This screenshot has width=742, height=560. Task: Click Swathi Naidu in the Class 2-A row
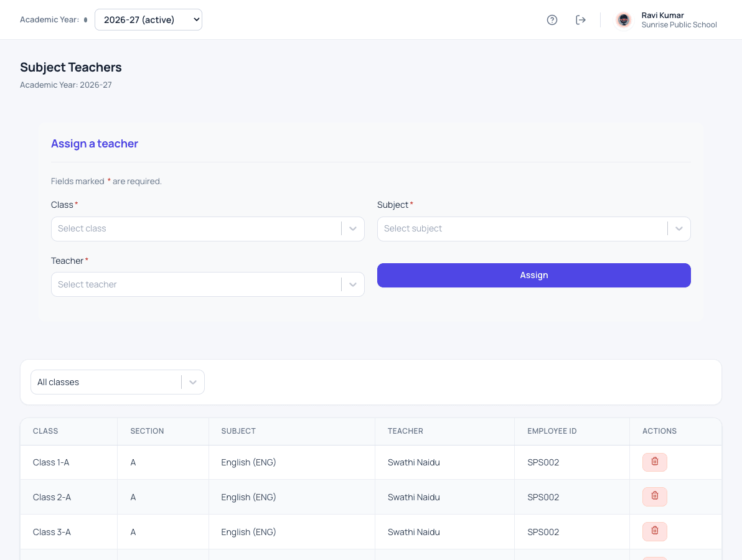[413, 497]
